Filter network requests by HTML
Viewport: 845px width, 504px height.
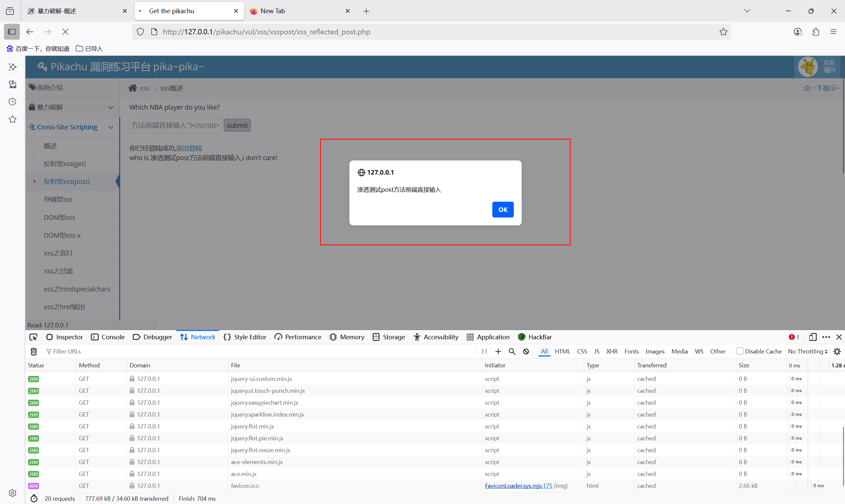[x=562, y=352]
